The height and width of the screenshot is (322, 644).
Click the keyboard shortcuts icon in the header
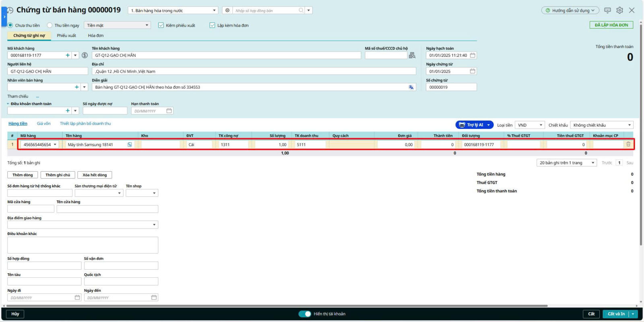(x=607, y=10)
